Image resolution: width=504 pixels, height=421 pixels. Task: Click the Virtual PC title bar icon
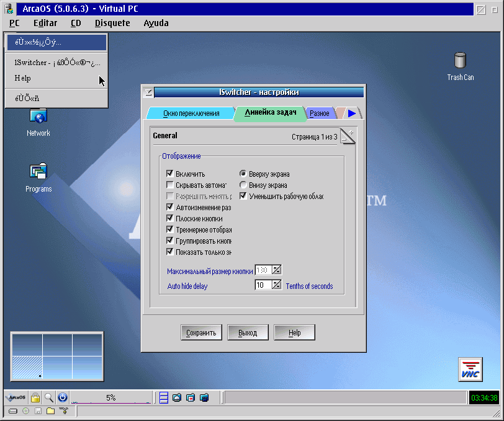9,9
